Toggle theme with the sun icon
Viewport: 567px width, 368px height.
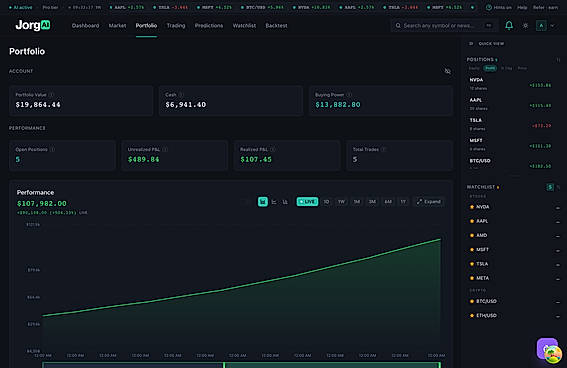point(525,26)
